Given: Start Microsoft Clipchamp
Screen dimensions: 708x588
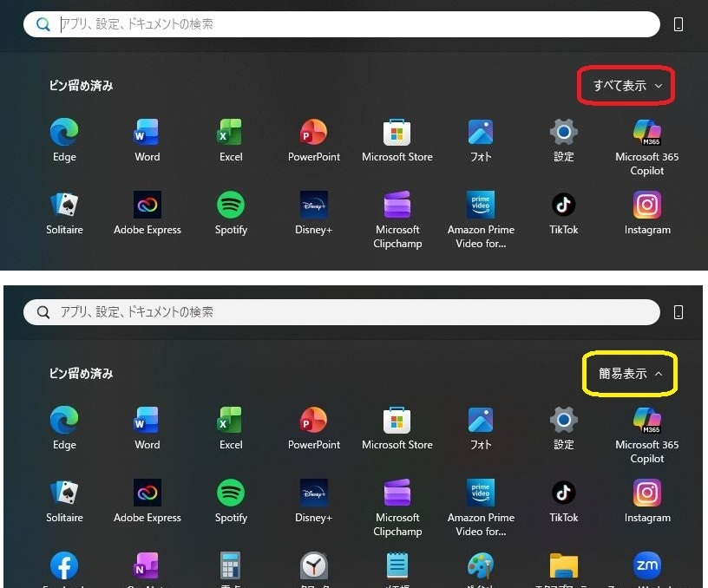Looking at the screenshot, I should (x=397, y=205).
